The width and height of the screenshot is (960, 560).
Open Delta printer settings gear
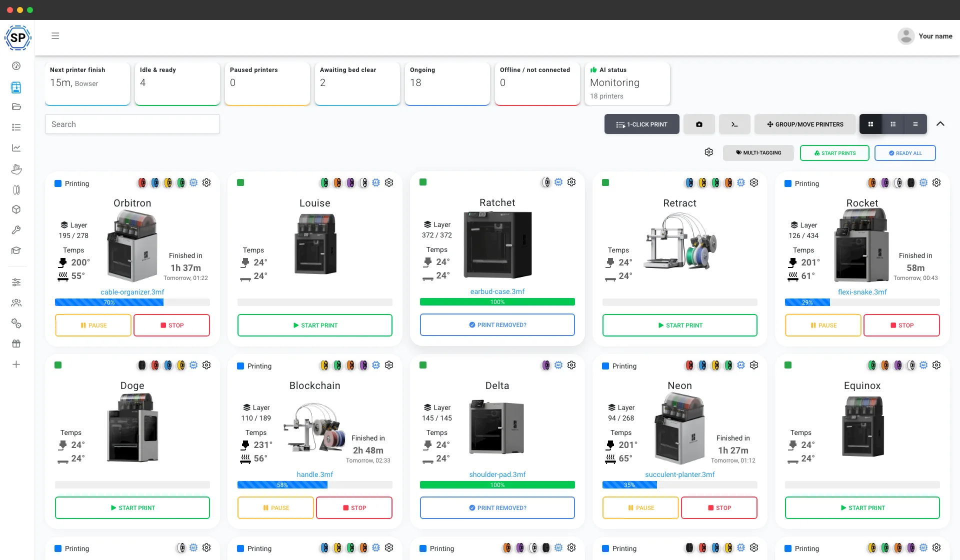[571, 365]
